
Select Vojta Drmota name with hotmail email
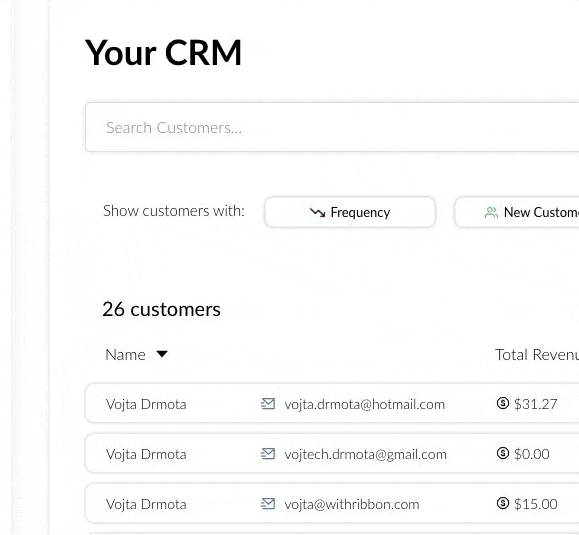click(146, 404)
